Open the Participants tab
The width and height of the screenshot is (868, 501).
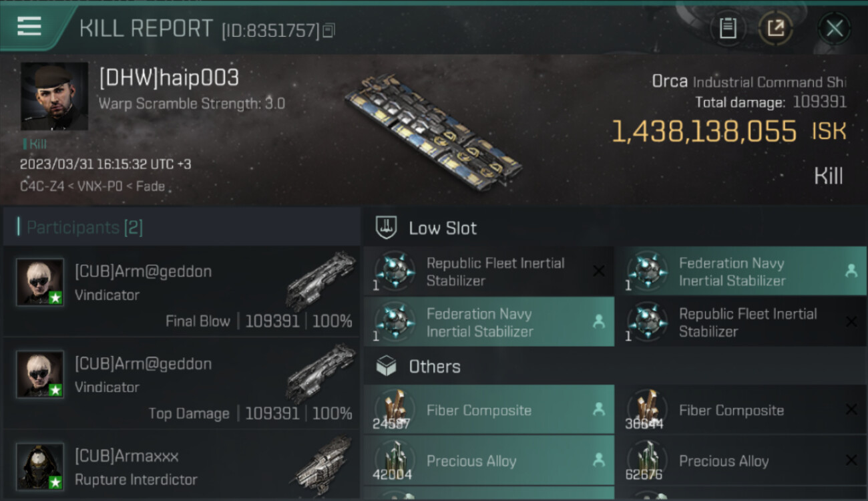pos(84,228)
